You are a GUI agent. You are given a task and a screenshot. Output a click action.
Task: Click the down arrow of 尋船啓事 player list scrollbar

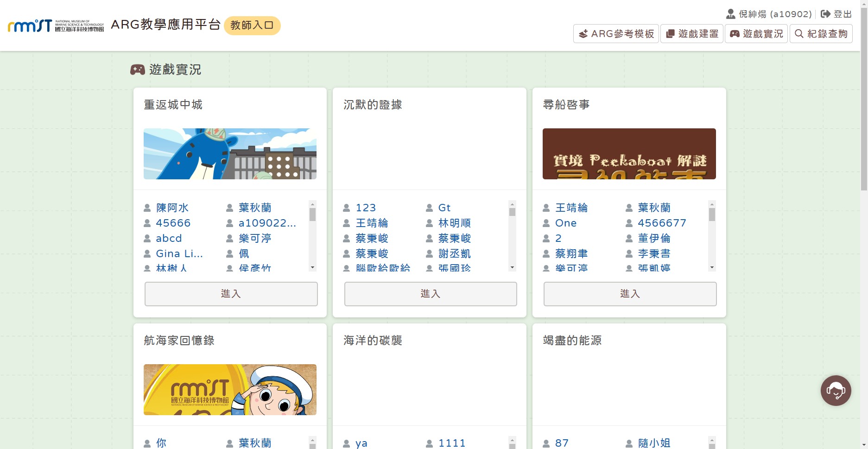coord(712,267)
